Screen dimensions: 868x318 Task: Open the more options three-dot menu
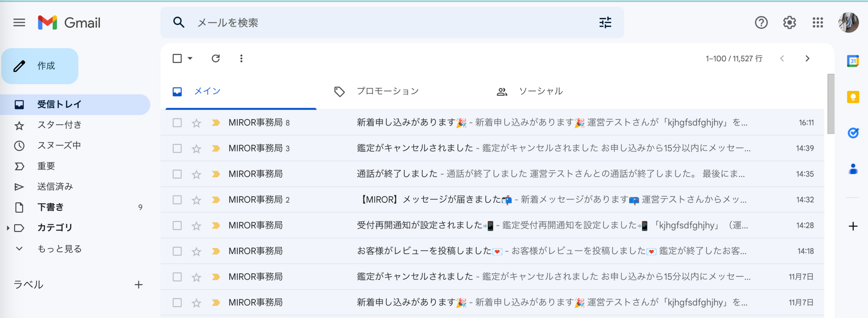[x=241, y=58]
